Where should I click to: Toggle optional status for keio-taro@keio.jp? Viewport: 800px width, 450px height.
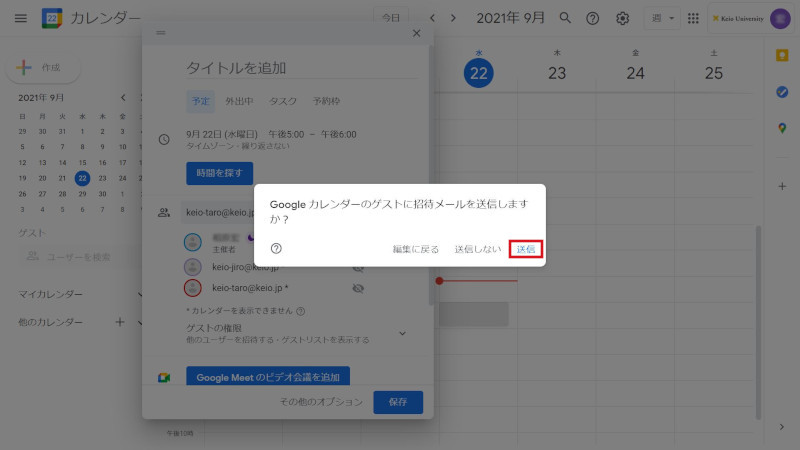coord(358,288)
